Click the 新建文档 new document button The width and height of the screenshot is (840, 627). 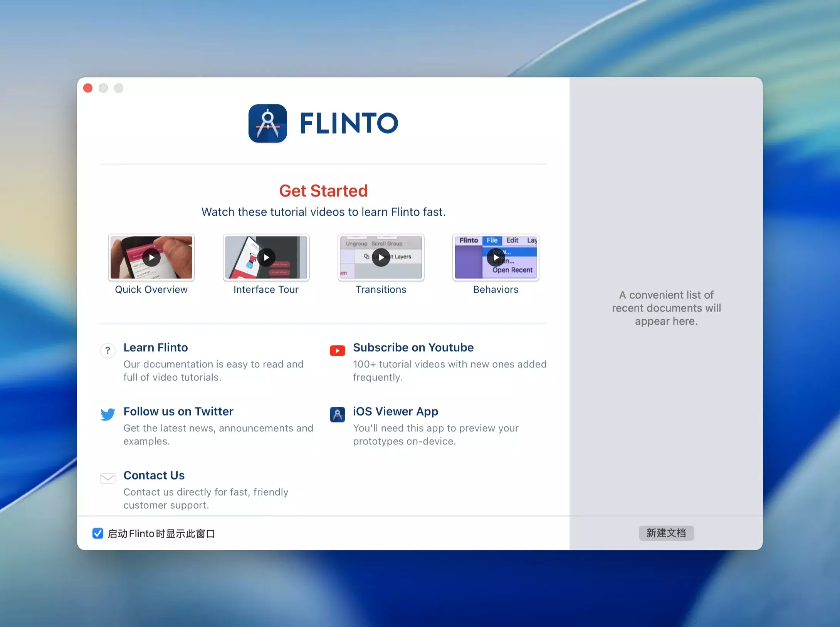pyautogui.click(x=666, y=533)
